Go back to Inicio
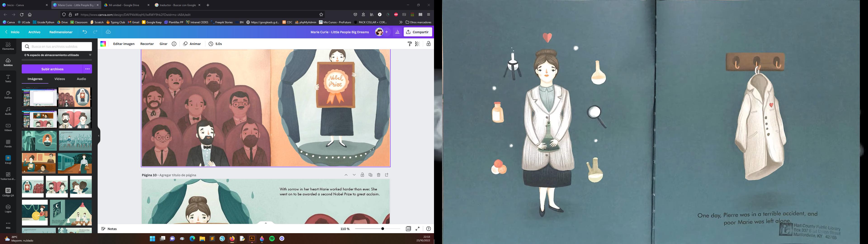The image size is (868, 244). click(12, 32)
